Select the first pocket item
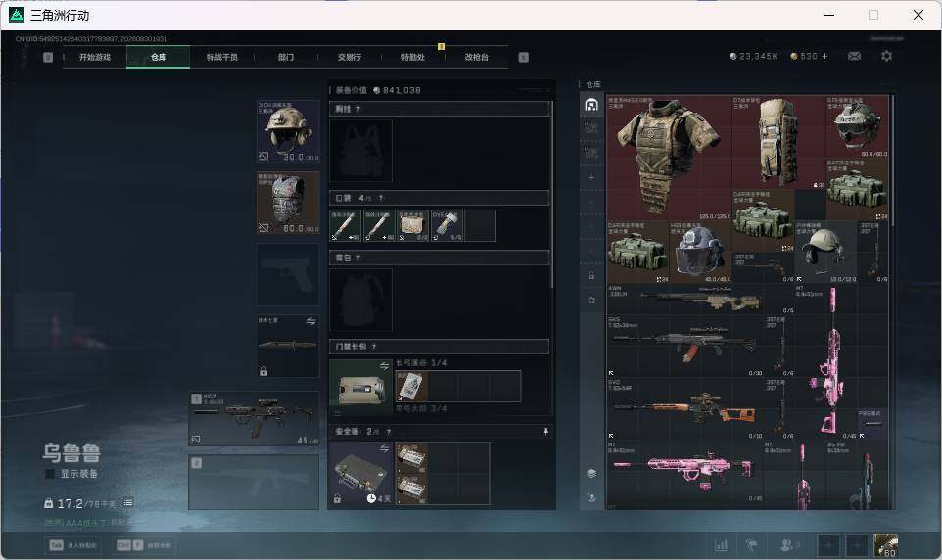Viewport: 942px width, 560px height. point(346,225)
